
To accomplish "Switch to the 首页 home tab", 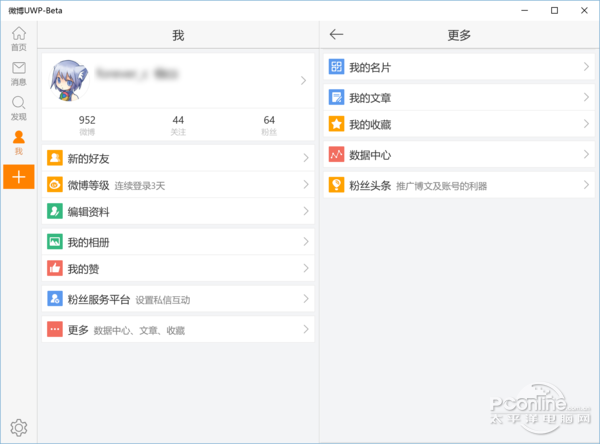I will point(18,39).
